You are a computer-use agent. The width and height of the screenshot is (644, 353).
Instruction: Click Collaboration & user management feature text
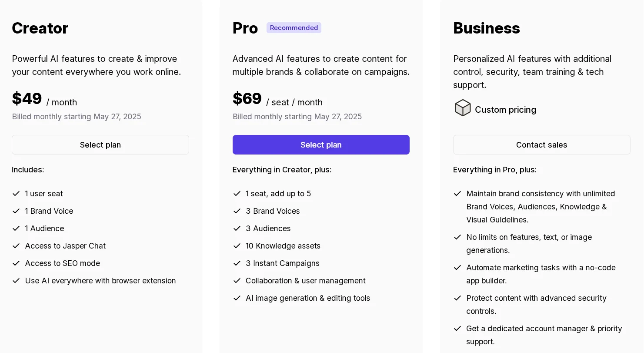pos(306,281)
